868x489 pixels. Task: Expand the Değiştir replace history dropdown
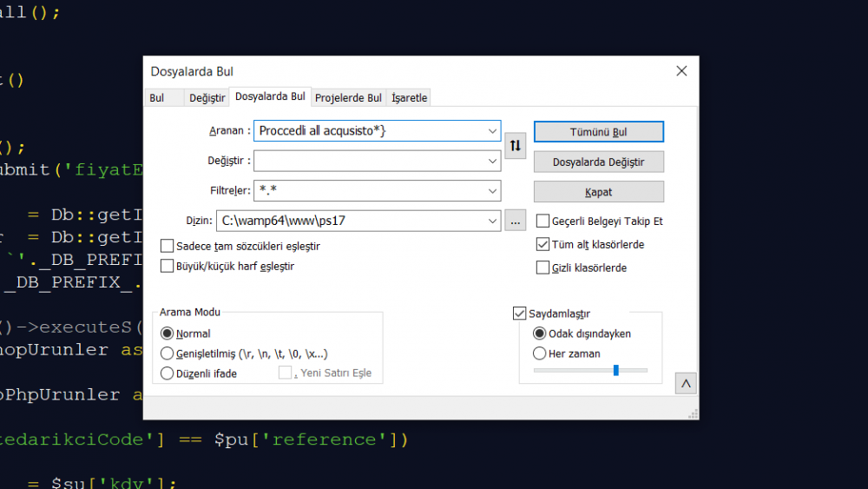tap(492, 161)
